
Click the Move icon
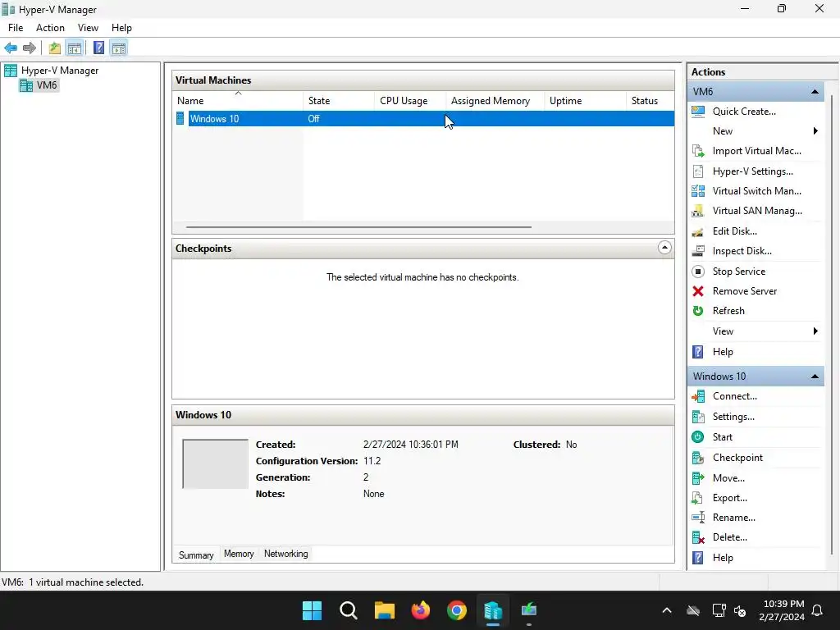[x=698, y=478]
